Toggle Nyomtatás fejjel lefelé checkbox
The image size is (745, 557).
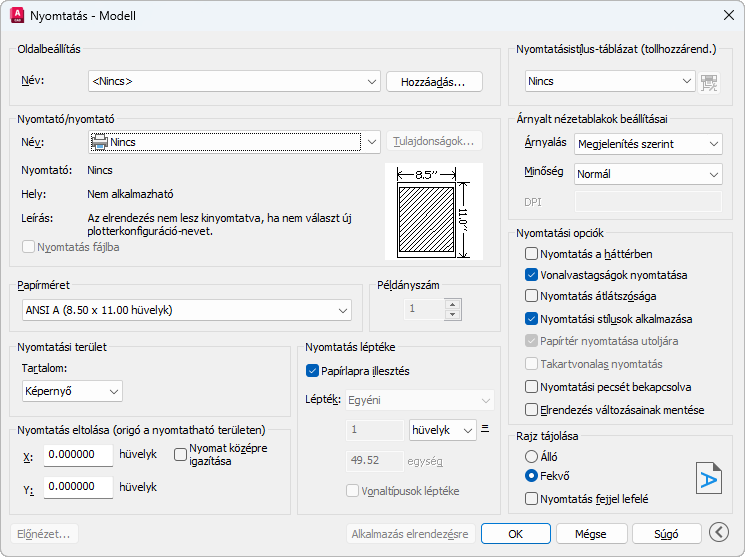tap(532, 498)
